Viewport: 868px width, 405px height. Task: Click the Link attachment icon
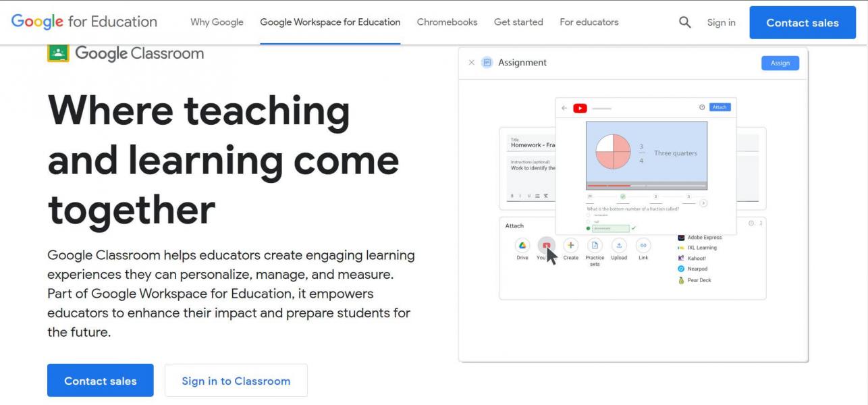pos(643,246)
